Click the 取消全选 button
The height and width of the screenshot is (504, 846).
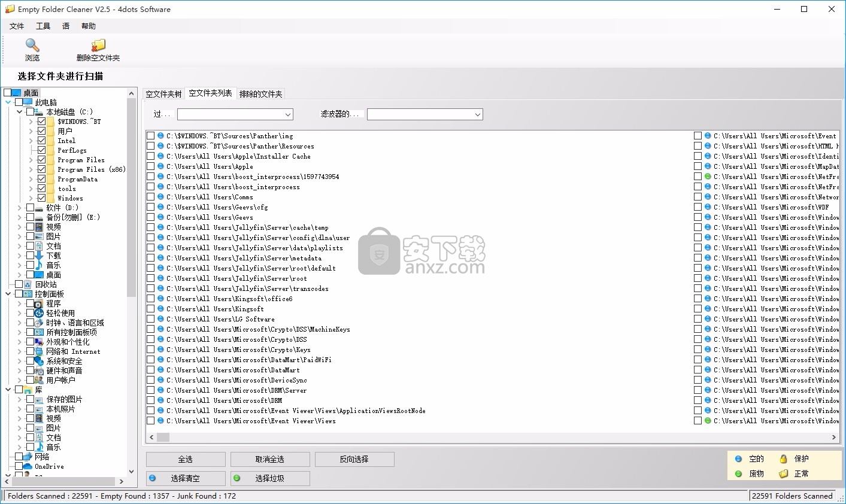coord(270,459)
